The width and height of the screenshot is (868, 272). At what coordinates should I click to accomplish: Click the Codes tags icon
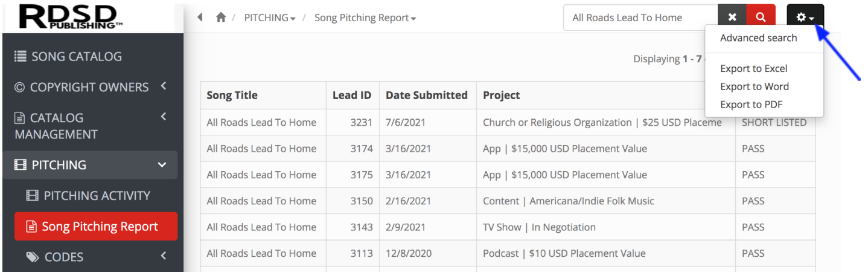pyautogui.click(x=33, y=257)
